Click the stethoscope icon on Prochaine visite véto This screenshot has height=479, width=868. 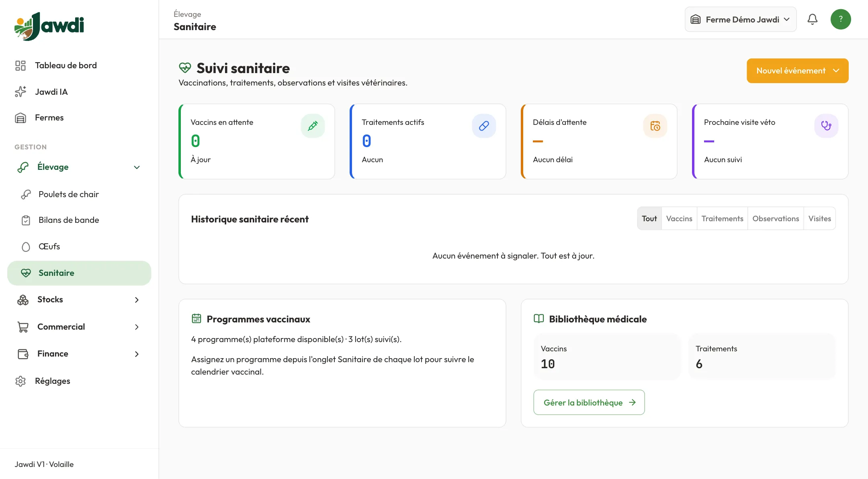pos(826,126)
